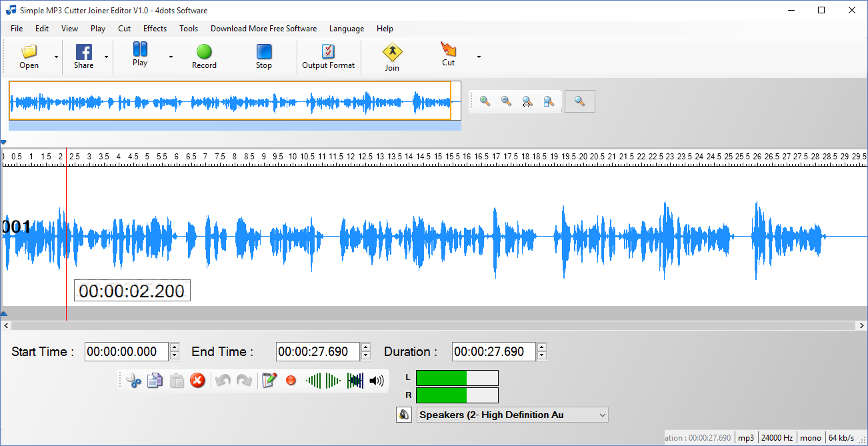The height and width of the screenshot is (446, 868).
Task: Click the notepad edit icon
Action: tap(269, 381)
